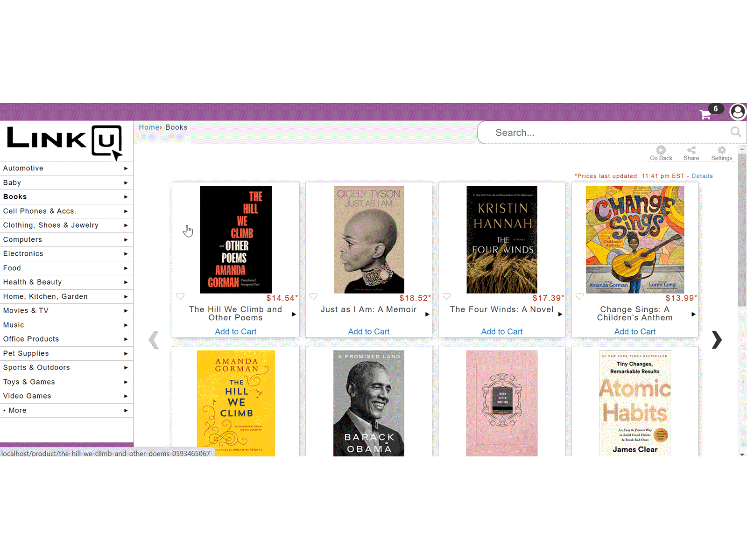Select the Books category
The image size is (747, 560).
(x=66, y=197)
